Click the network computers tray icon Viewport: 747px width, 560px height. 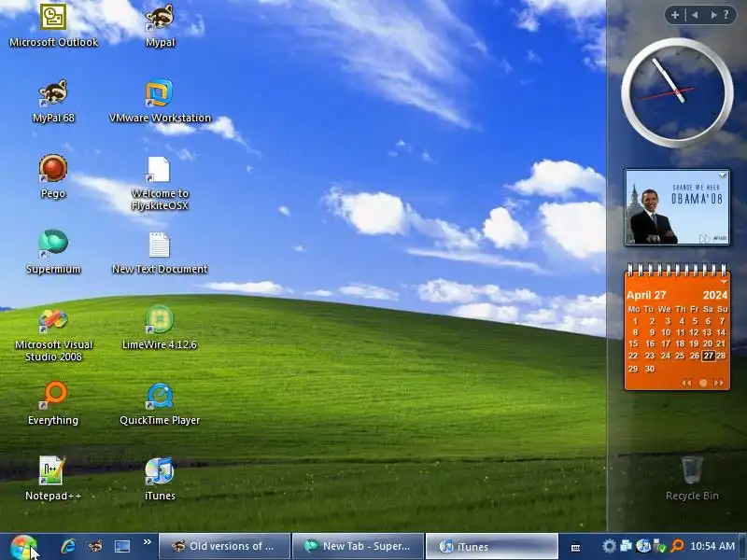tap(626, 546)
